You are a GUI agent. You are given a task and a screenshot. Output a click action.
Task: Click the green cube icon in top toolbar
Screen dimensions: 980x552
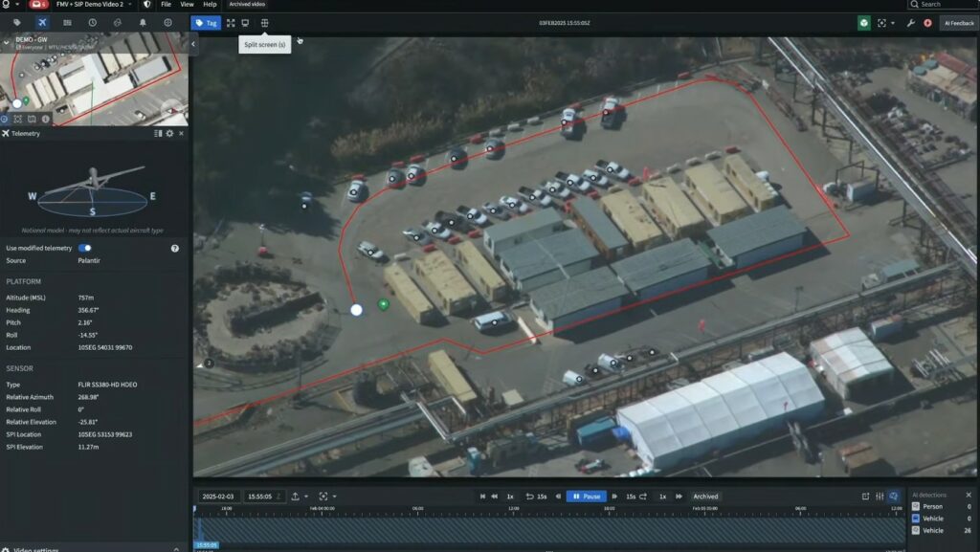[864, 22]
